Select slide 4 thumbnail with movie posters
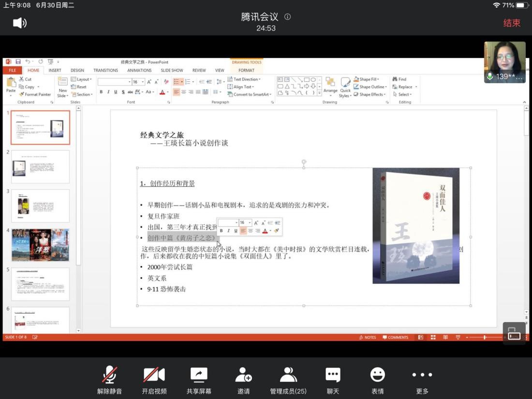The height and width of the screenshot is (399, 532). pos(40,245)
